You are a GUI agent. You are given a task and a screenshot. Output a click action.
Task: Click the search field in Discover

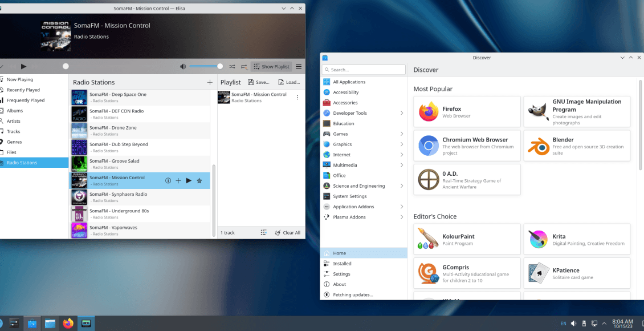[363, 69]
